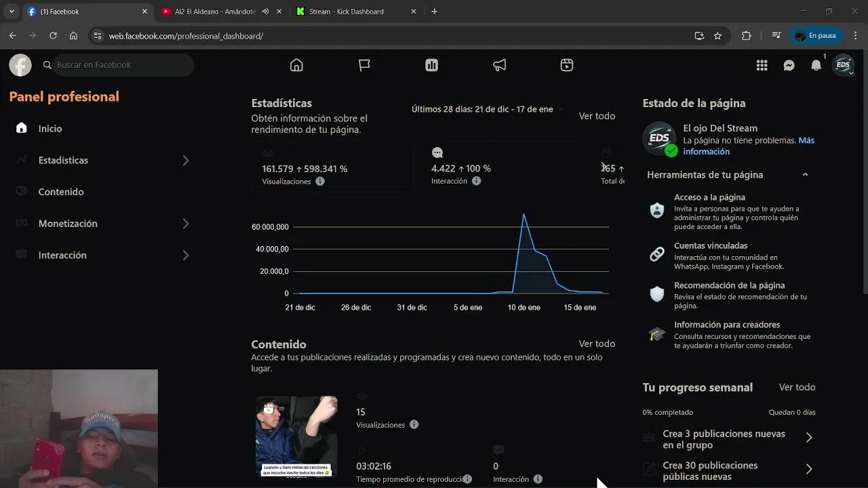Open the Ads megaphone icon
Screen dimensions: 868x488
[x=499, y=65]
